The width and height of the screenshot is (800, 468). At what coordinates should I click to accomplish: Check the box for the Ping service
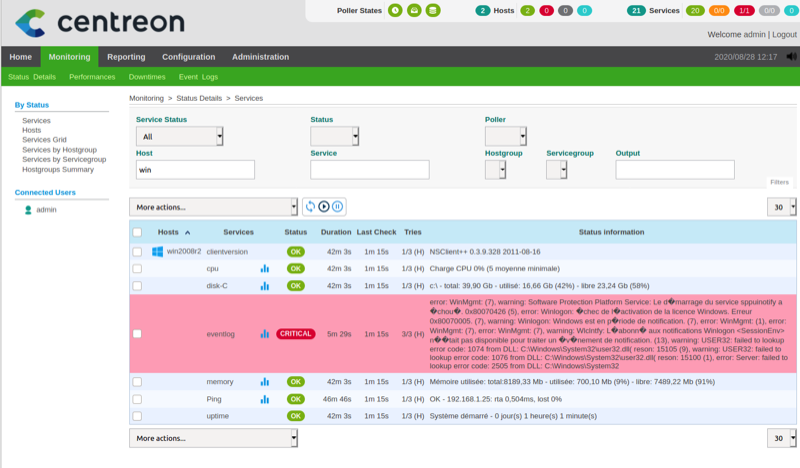(137, 398)
